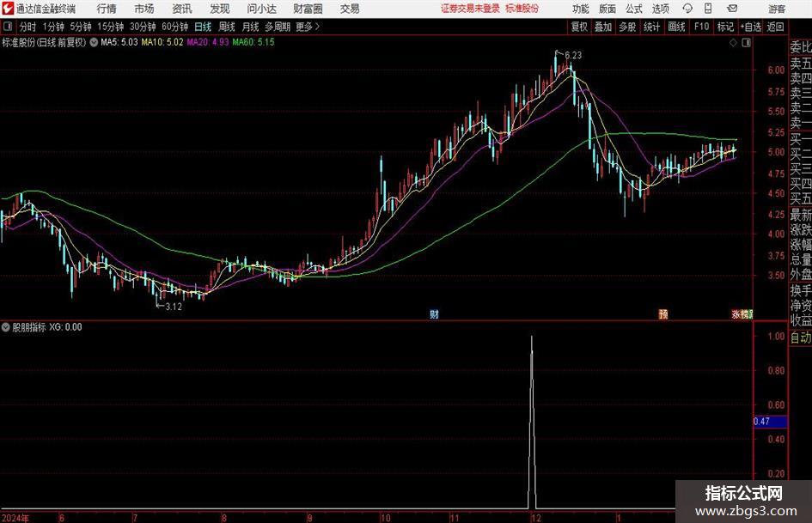This screenshot has width=812, height=523.
Task: Open the 版面 menu
Action: click(607, 9)
